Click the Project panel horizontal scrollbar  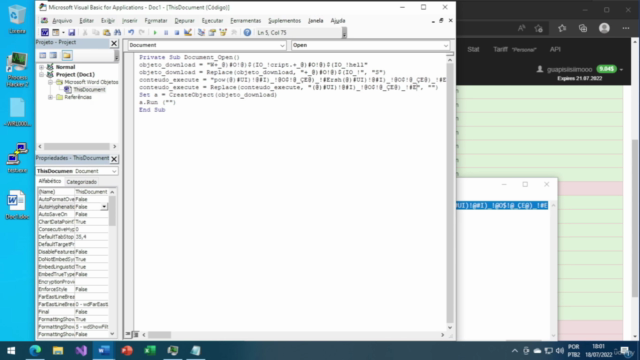coord(77,146)
